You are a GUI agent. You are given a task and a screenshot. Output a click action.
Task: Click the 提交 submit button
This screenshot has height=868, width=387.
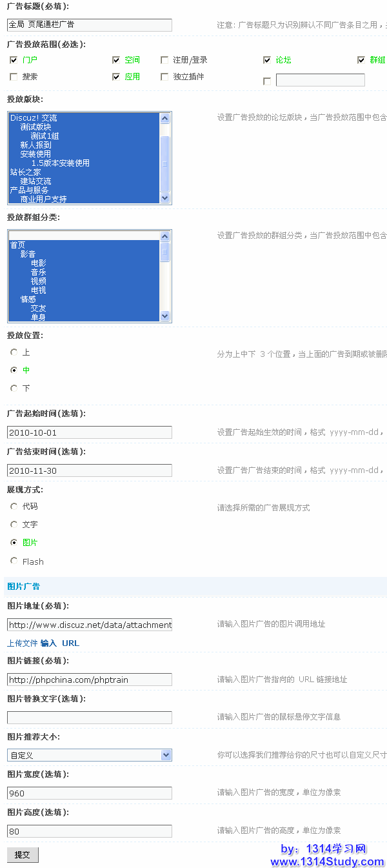[x=23, y=854]
